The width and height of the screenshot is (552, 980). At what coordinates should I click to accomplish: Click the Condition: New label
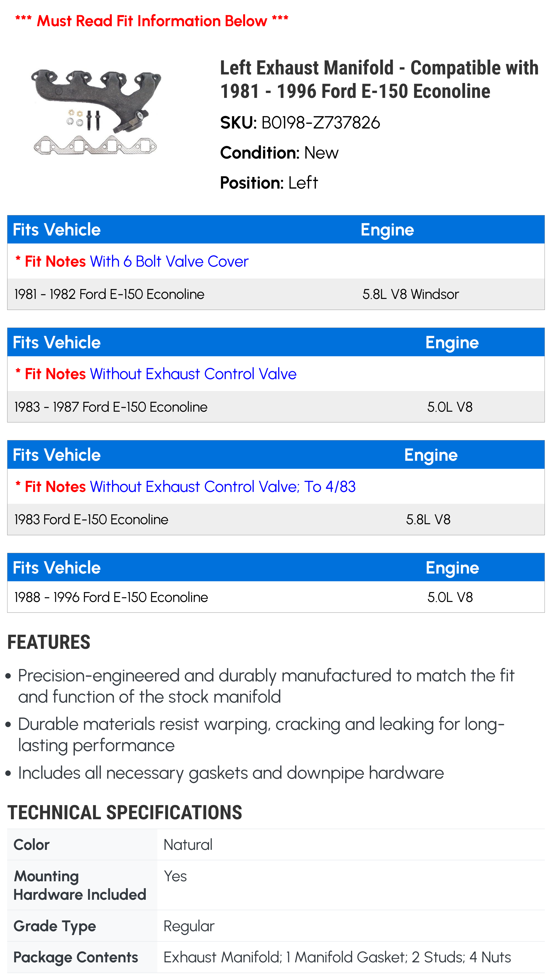(x=279, y=153)
